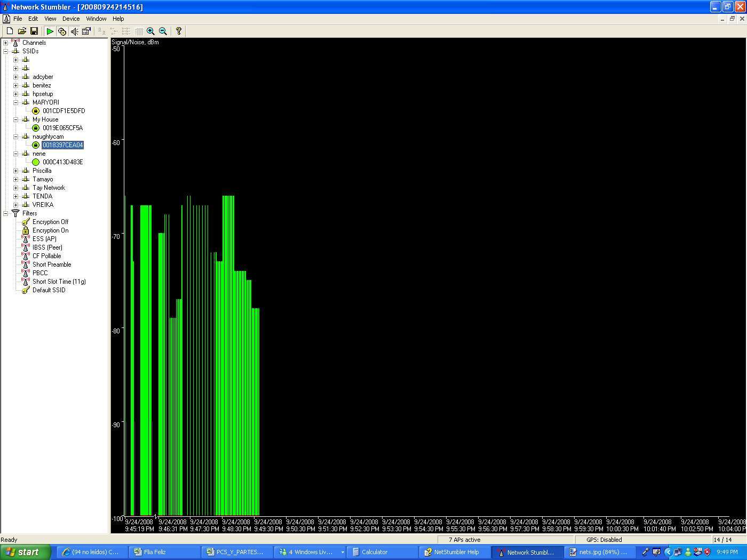Collapse the SSIDs tree node

(x=5, y=51)
